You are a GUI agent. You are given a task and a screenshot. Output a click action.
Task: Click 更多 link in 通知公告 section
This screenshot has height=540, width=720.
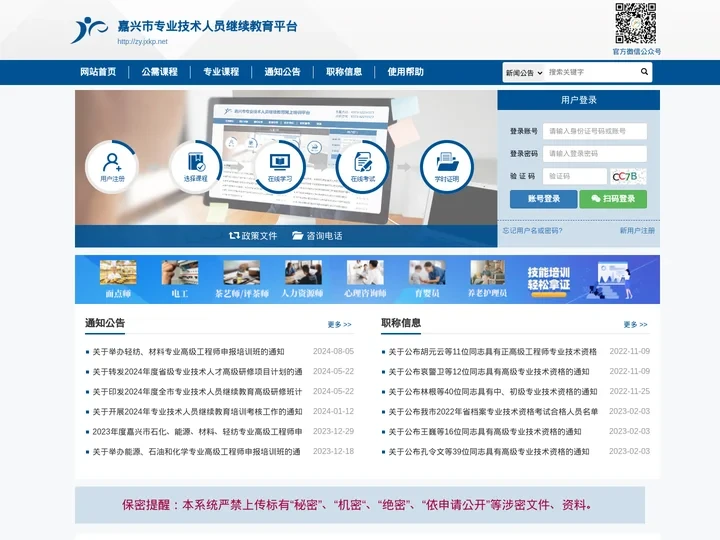click(x=339, y=325)
